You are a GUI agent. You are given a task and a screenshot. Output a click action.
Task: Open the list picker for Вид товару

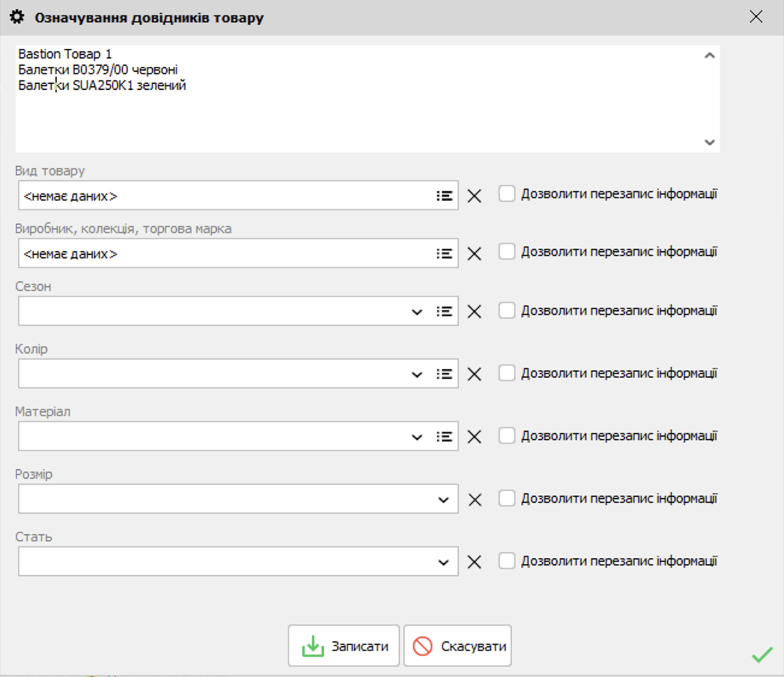coord(444,196)
